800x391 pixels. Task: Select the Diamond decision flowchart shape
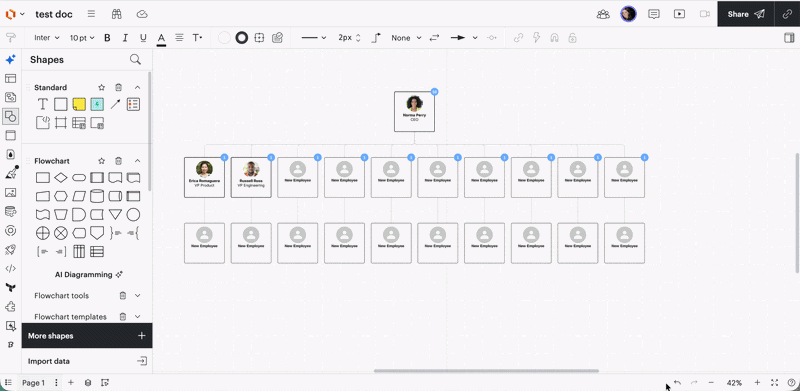click(x=61, y=178)
